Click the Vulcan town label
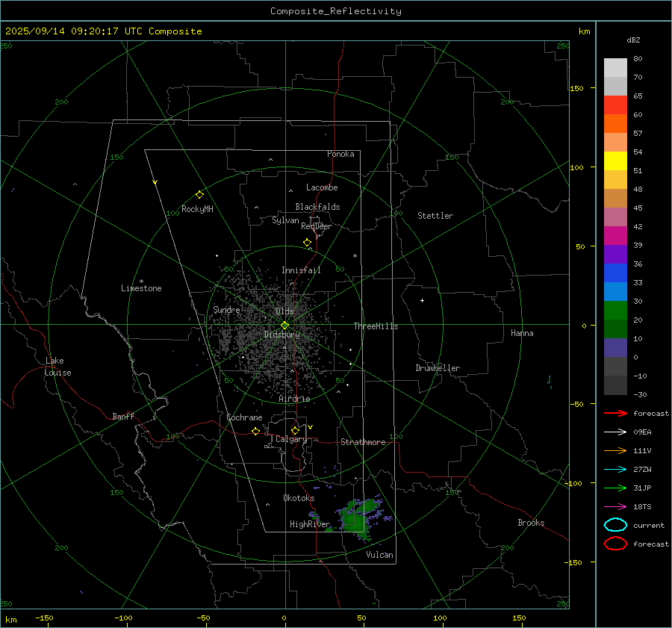Image resolution: width=672 pixels, height=628 pixels. pyautogui.click(x=379, y=555)
